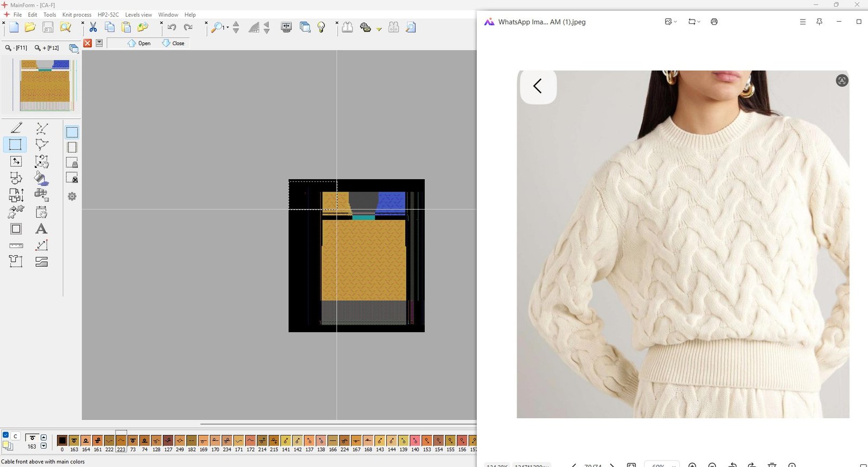This screenshot has width=868, height=467.
Task: Click the light bulb toolbar icon
Action: (x=321, y=27)
